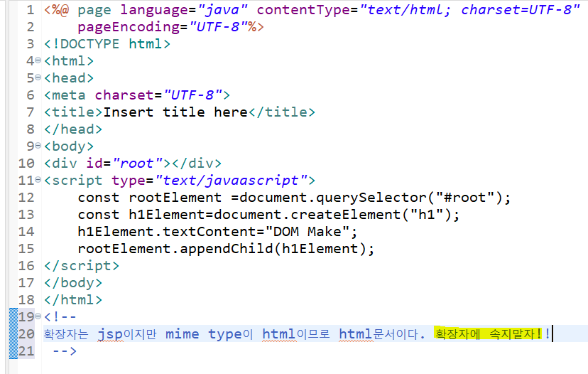
Task: Click the yellow highlighted text 확장자에 속지말자
Action: pos(489,333)
